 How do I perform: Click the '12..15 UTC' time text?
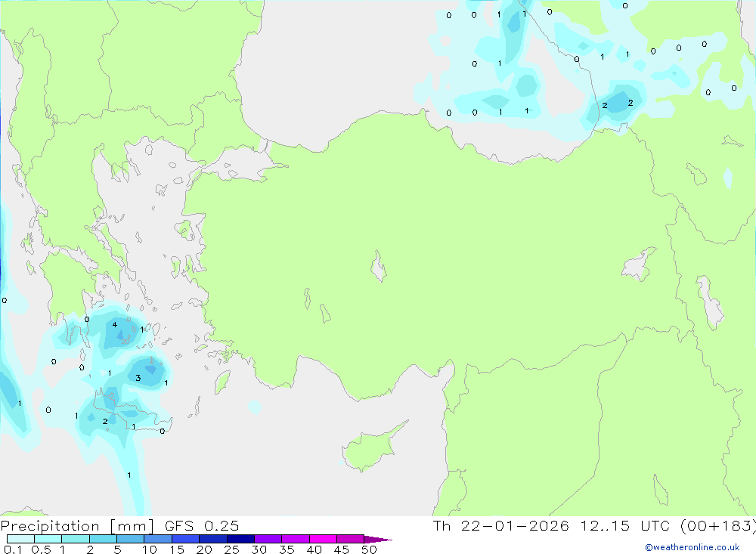pos(625,526)
